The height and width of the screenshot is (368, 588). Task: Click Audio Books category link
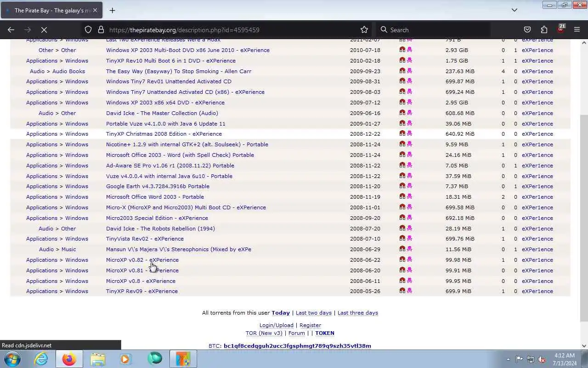coord(68,71)
